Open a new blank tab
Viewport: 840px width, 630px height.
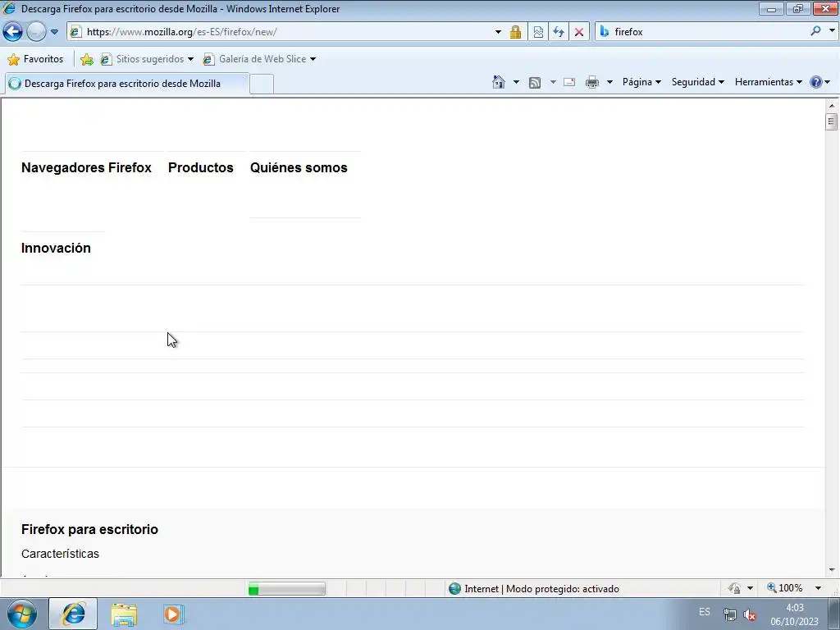coord(262,84)
